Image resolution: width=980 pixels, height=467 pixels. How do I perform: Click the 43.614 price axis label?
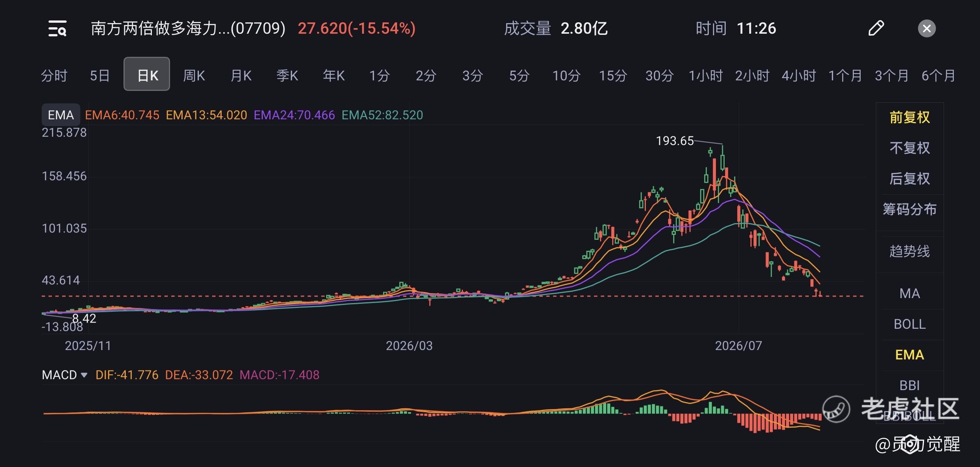click(x=61, y=280)
